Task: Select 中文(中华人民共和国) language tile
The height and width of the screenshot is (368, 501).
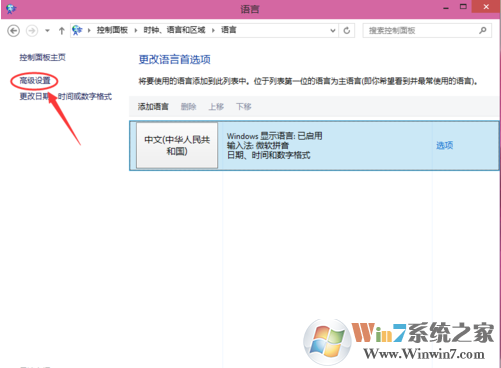Action: coord(177,145)
